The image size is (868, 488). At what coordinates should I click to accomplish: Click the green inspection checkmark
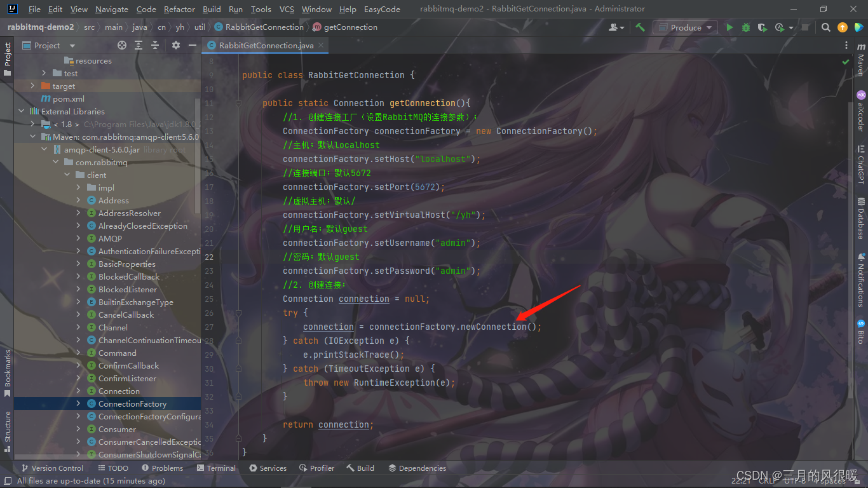[x=846, y=62]
